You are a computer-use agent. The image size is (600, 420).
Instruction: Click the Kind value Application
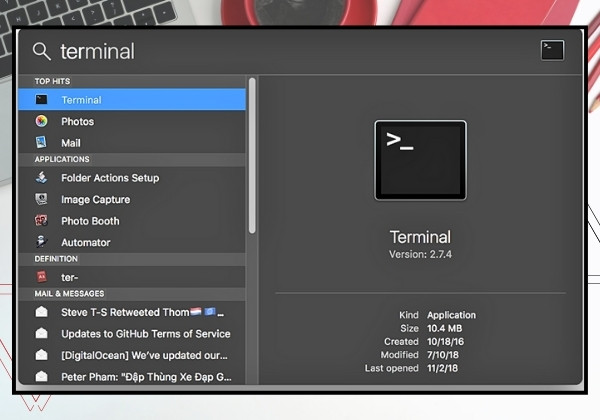pos(452,315)
